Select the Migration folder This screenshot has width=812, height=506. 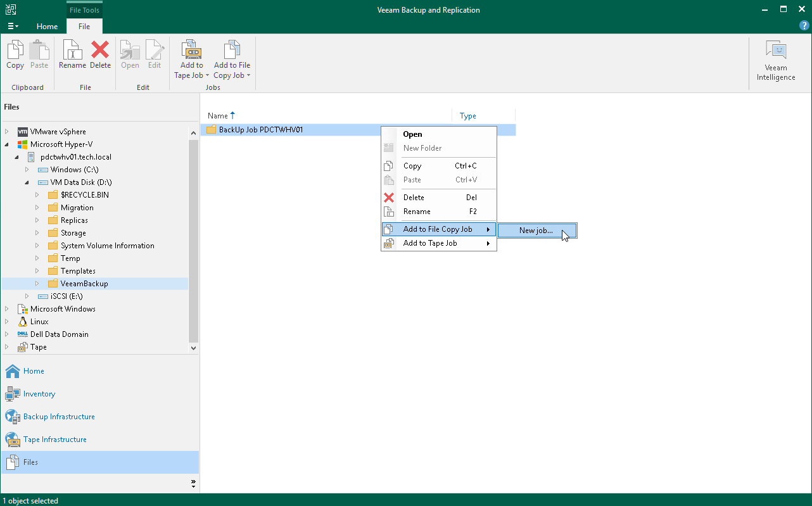77,208
